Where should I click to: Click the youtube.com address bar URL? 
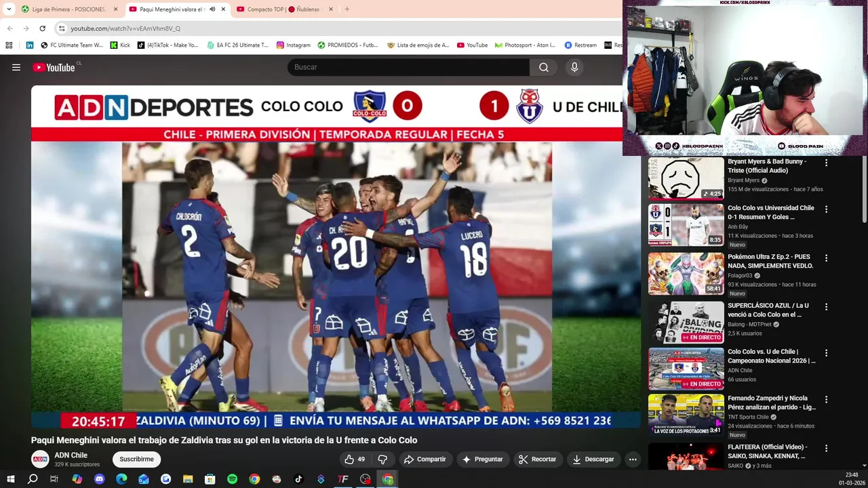[x=125, y=28]
